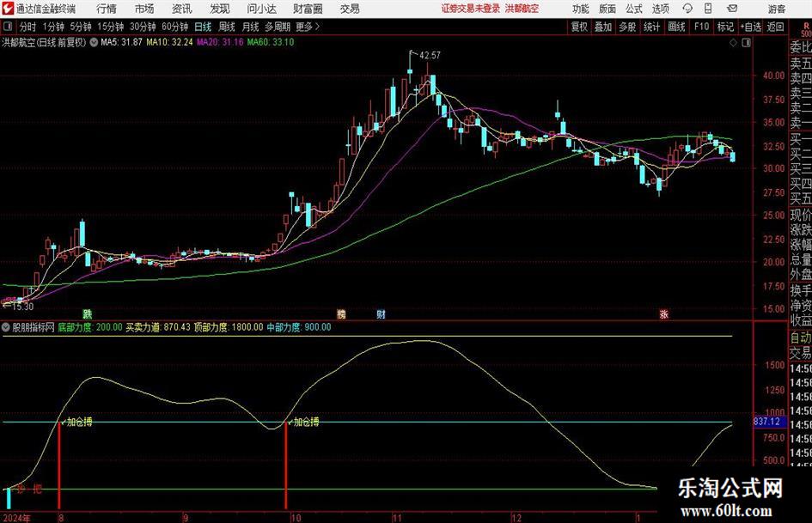Click the diamond icon above price axis

click(733, 43)
